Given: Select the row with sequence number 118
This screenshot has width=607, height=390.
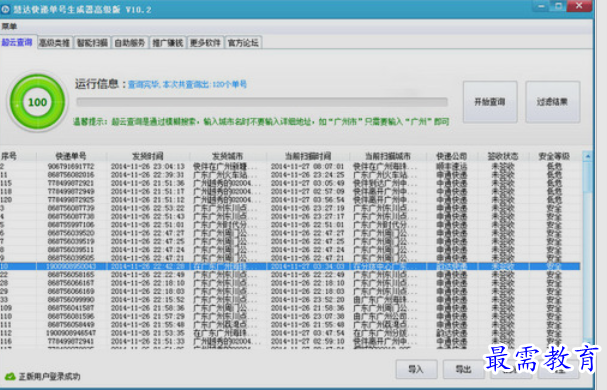Looking at the screenshot, I should click(290, 191).
